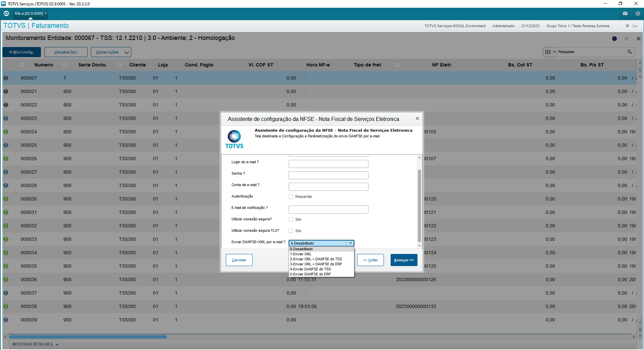The width and height of the screenshot is (644, 350).
Task: Click the search magnifier icon
Action: click(630, 52)
